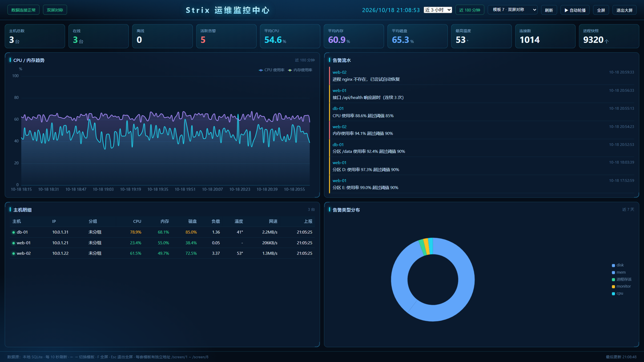Open the 分区 D: 使用率 97.3% alert
644x362 pixels.
[481, 166]
